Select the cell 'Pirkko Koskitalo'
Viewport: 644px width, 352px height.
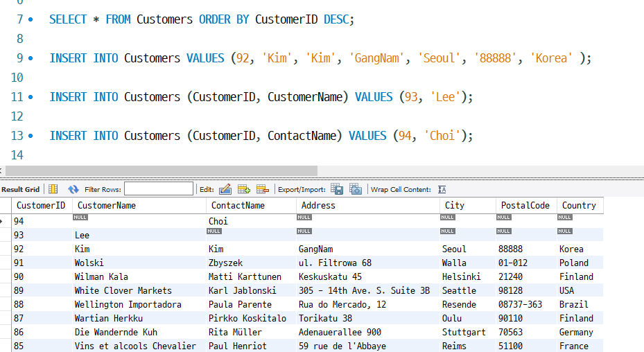(250, 318)
